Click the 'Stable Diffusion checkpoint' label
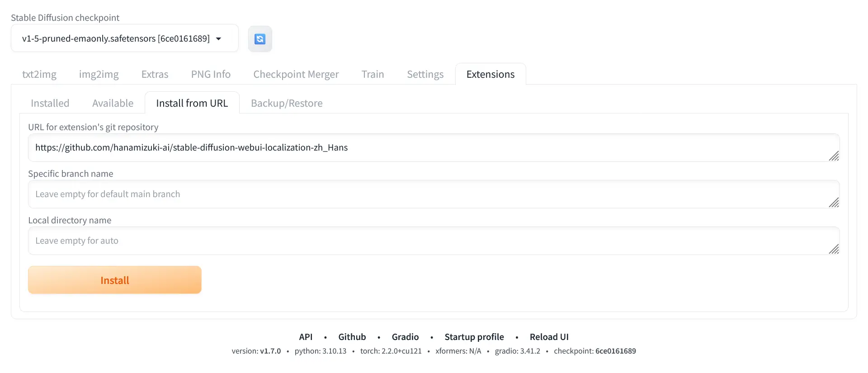 pos(65,18)
